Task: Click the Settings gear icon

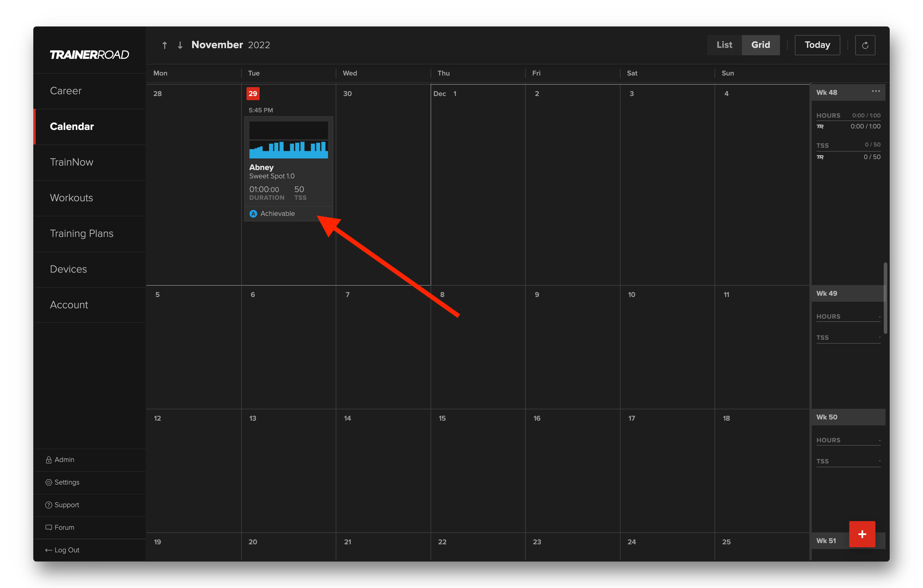Action: coord(49,482)
